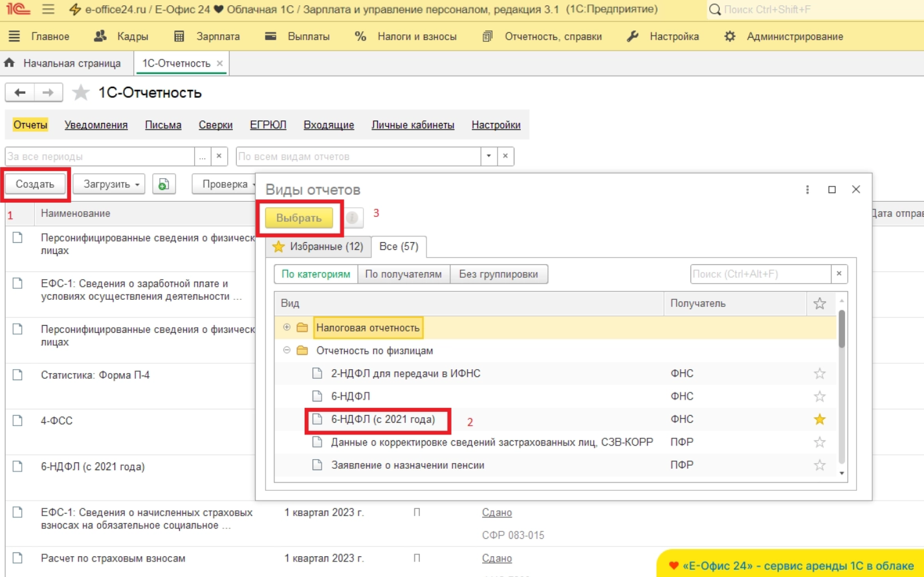Open the report type filter dropdown arrow
This screenshot has height=577, width=924.
pos(489,156)
